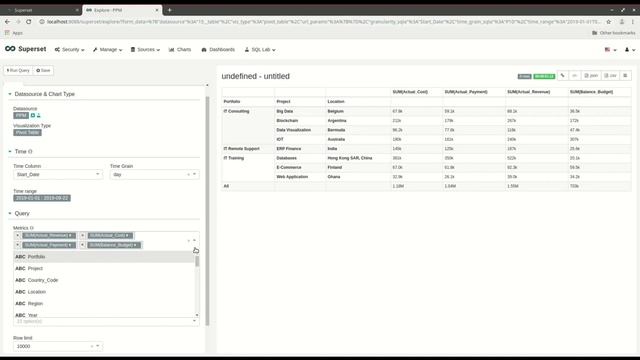Click the PPM datasource label
The width and height of the screenshot is (640, 360).
pos(21,116)
